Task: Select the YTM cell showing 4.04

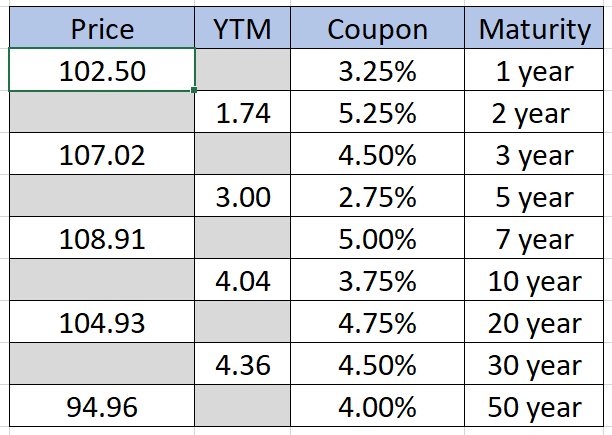Action: point(243,282)
